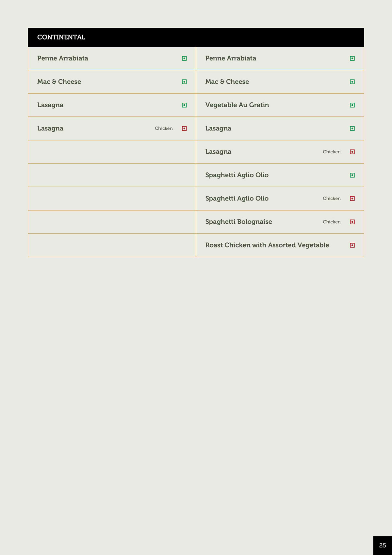The image size is (392, 555).
Task: Select the left-column Penne Arrabiata text
Action: 63,58
